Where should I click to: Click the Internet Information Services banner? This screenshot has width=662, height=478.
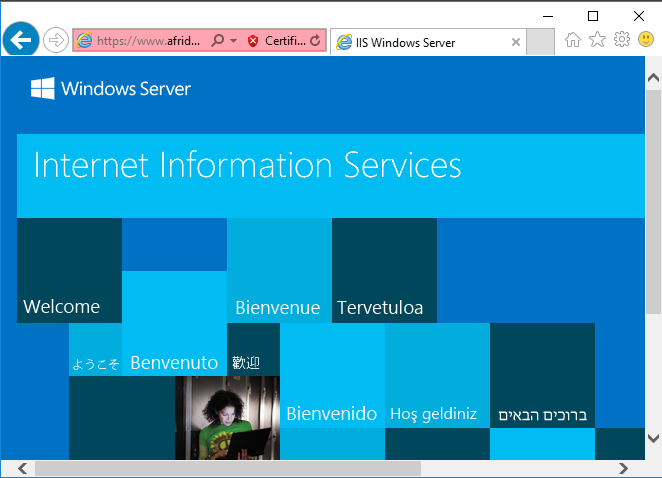[331, 176]
